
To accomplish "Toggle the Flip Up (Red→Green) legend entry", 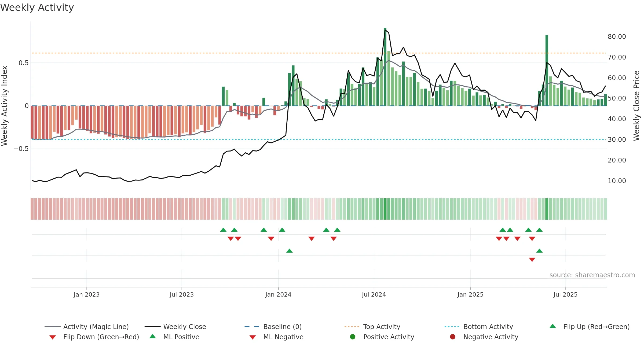I will (x=590, y=327).
